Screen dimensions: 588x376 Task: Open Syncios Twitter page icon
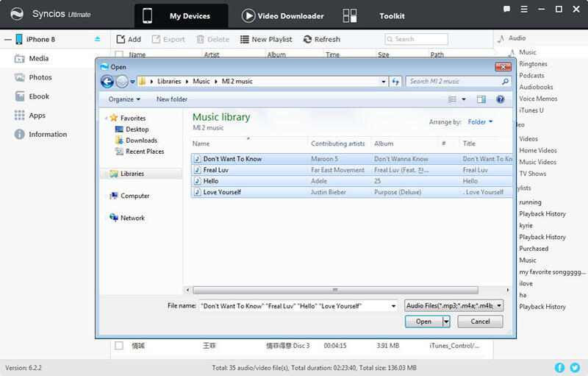(x=575, y=368)
